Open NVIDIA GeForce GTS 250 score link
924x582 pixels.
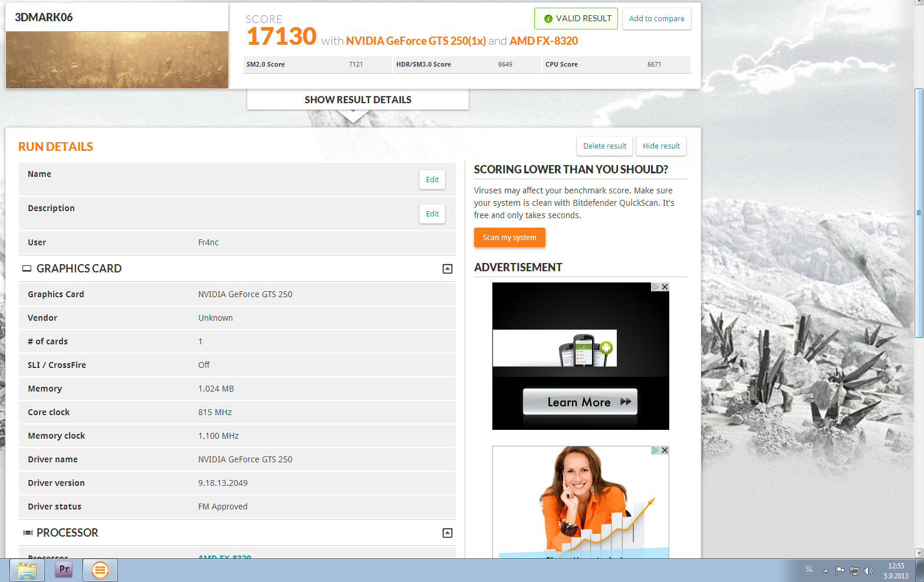click(416, 41)
